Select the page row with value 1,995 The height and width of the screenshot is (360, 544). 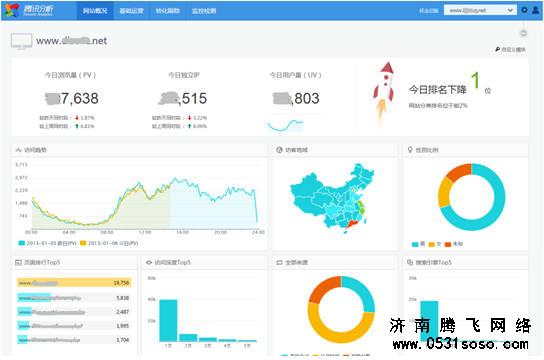click(x=74, y=326)
